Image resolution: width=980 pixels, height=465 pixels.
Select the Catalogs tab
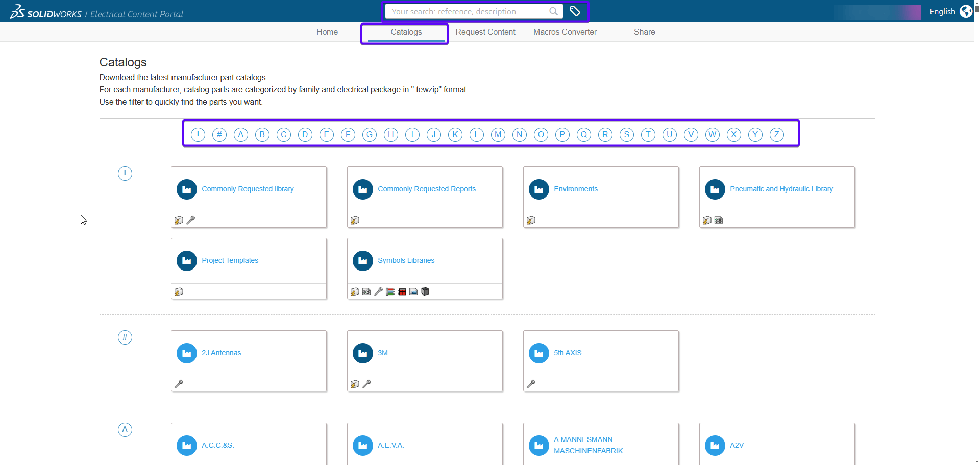pyautogui.click(x=406, y=32)
